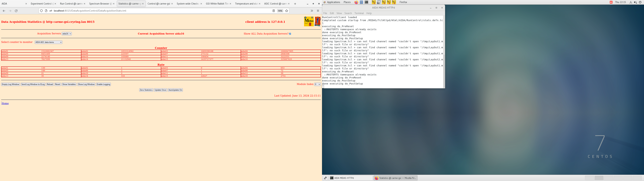Open Firefox hamburger application menu

tap(318, 11)
